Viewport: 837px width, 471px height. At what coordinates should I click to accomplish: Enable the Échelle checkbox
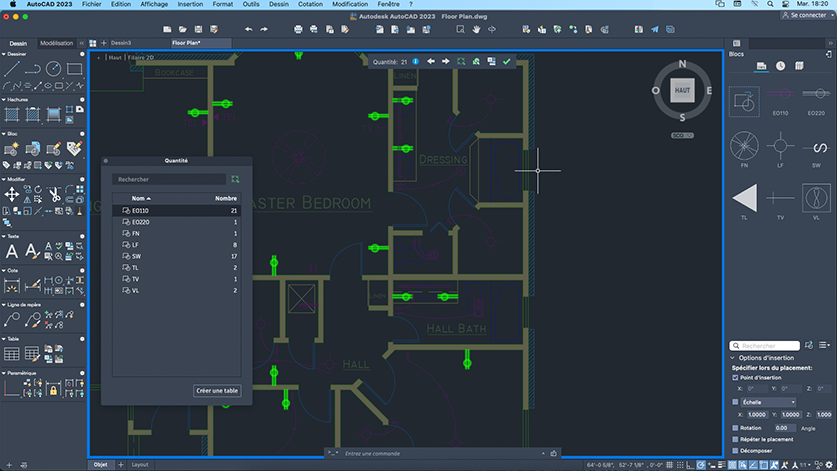coord(735,402)
